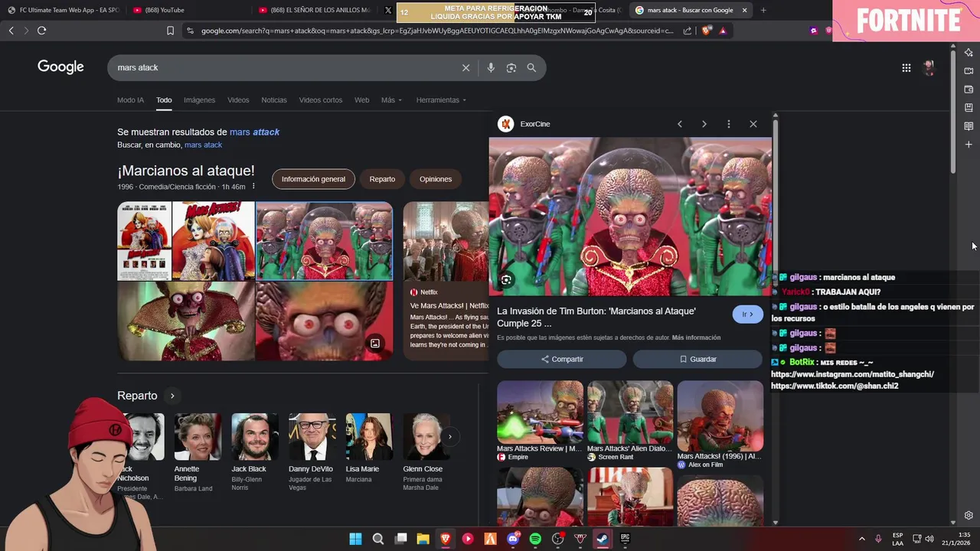The height and width of the screenshot is (551, 980).
Task: Switch to the Videos tab
Action: pos(238,100)
